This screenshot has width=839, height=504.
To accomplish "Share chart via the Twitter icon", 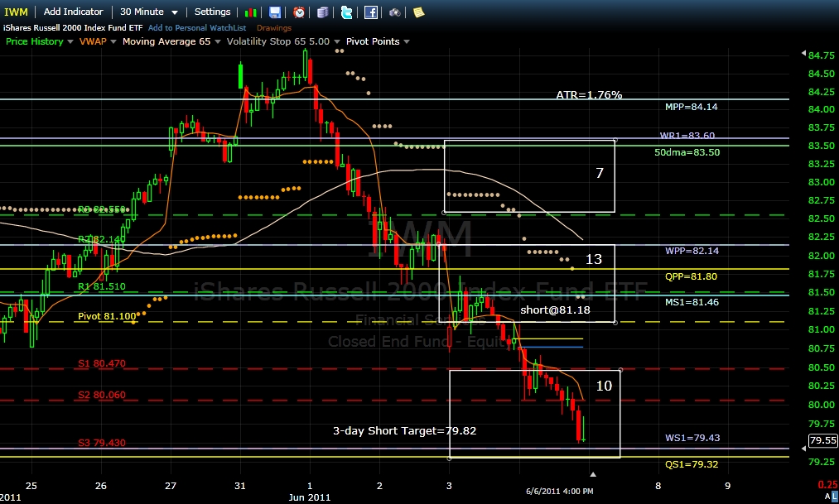I will 347,12.
